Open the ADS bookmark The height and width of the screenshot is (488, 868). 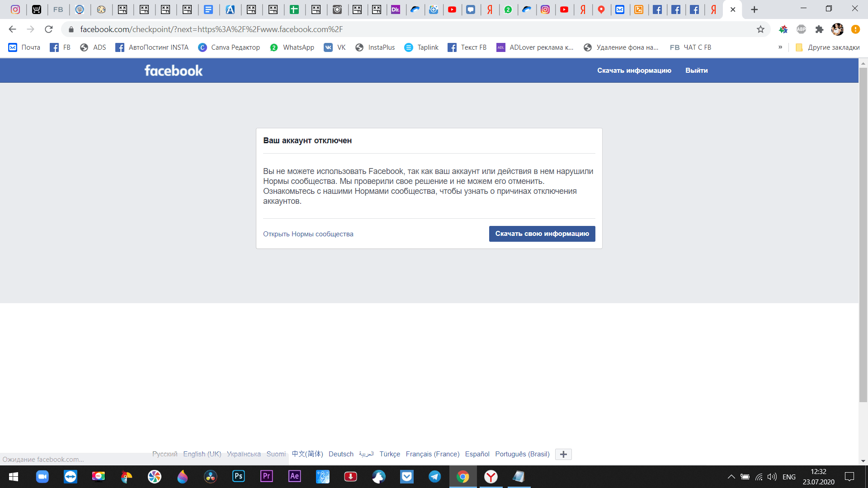93,47
